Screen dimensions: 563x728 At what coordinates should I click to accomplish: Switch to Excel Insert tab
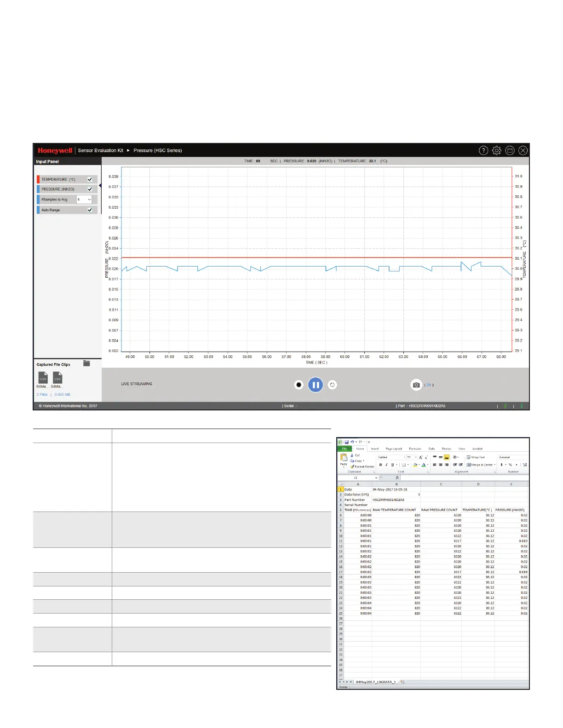click(375, 449)
